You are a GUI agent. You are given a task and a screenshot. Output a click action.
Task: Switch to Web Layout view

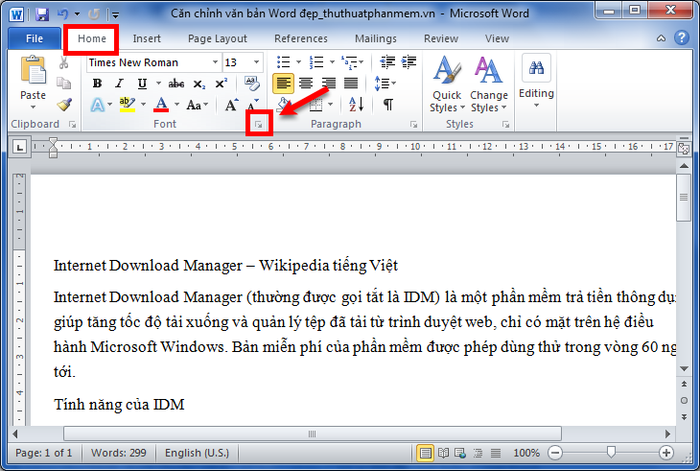pyautogui.click(x=460, y=453)
